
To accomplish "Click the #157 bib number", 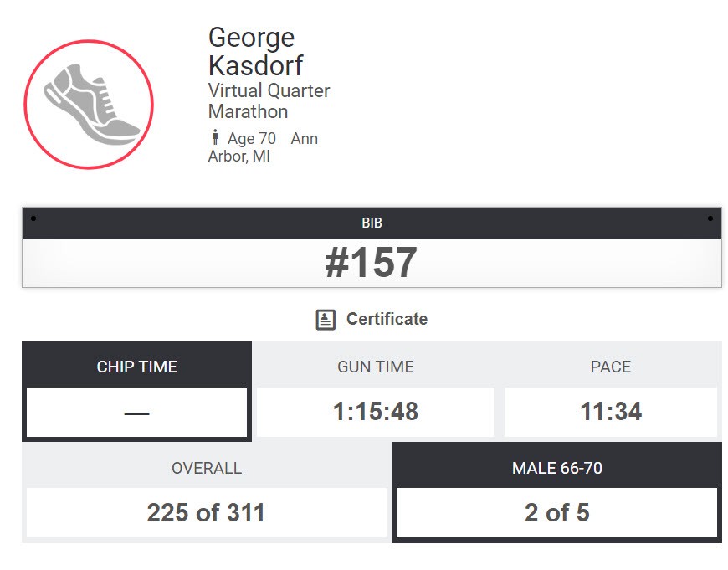I will pos(371,264).
